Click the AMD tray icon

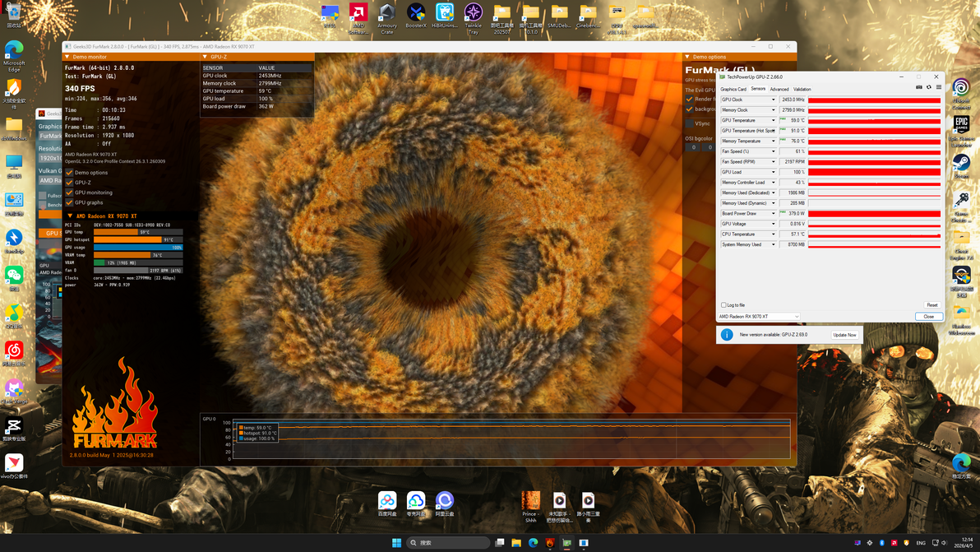894,543
